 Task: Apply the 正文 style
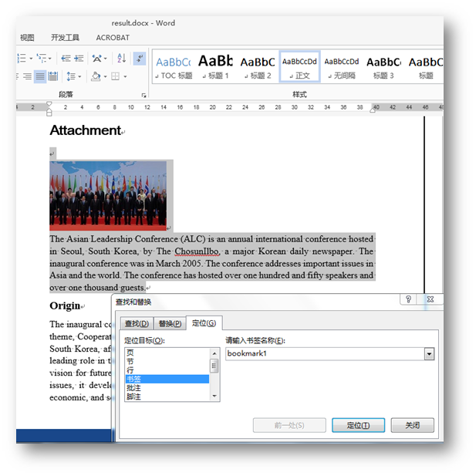click(x=299, y=67)
